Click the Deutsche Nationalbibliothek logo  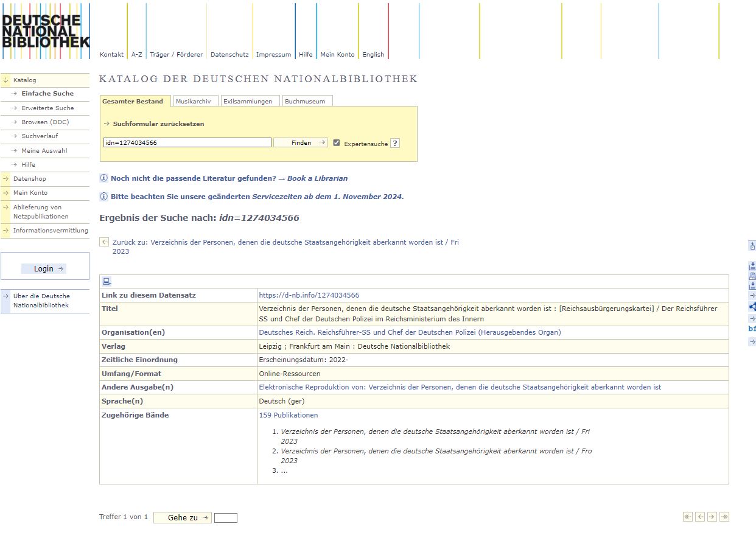pos(46,31)
